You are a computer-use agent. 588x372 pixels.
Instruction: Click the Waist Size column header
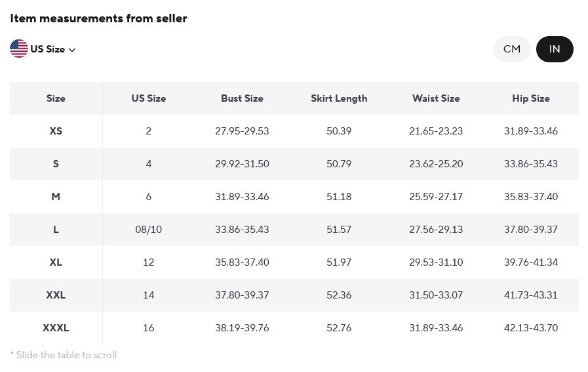pyautogui.click(x=436, y=98)
